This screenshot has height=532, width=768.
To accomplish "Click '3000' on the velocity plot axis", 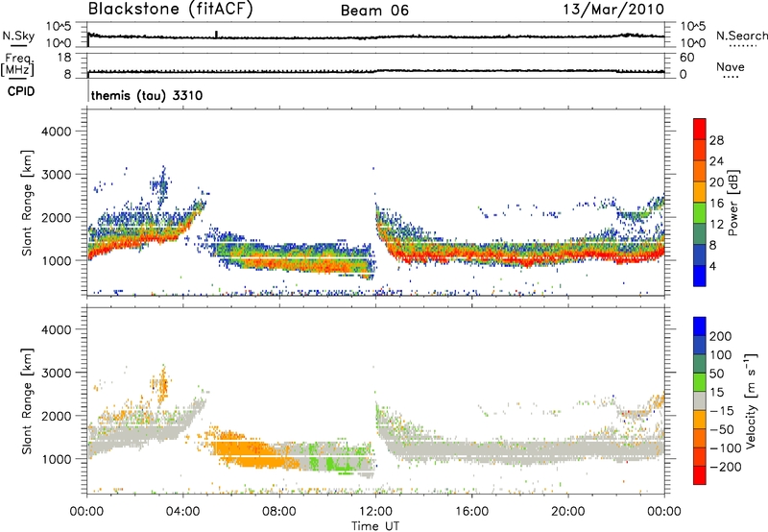I will click(x=57, y=373).
